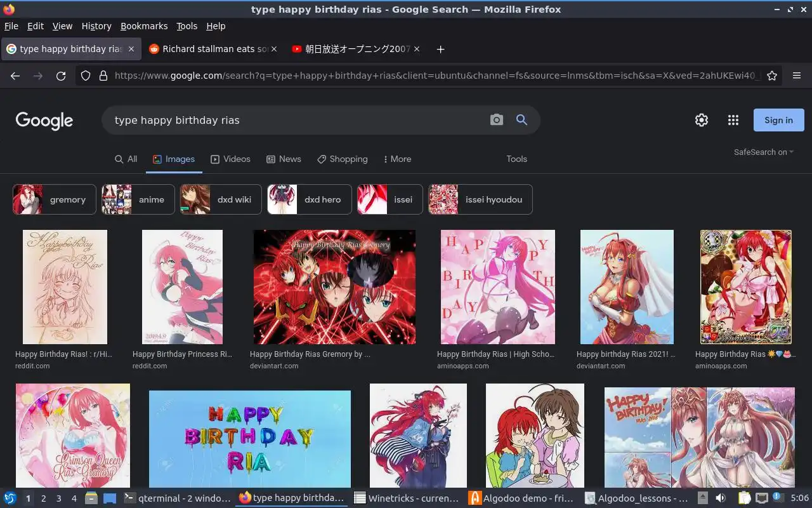Image resolution: width=812 pixels, height=508 pixels.
Task: Switch to the Richard Stallman Reddit tab
Action: coord(213,49)
